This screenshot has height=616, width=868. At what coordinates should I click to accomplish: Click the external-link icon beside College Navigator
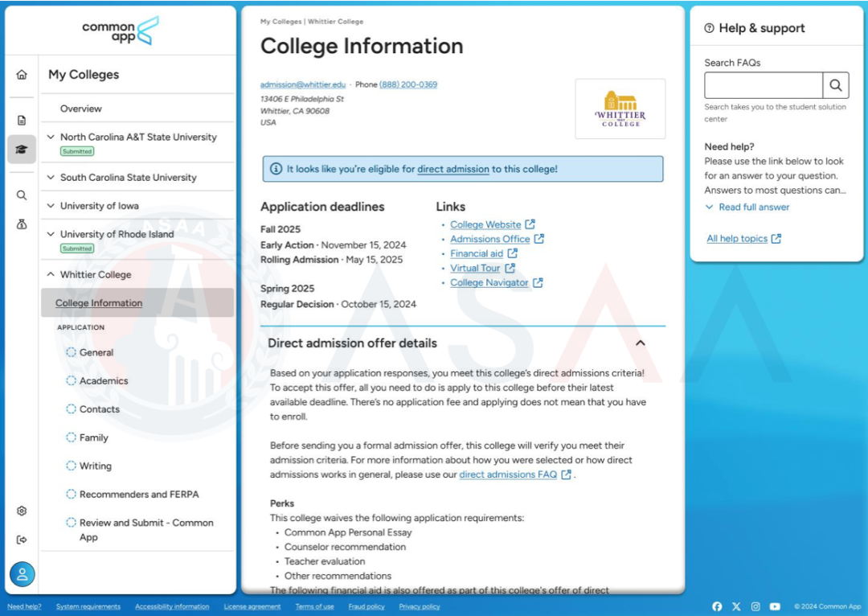[538, 282]
